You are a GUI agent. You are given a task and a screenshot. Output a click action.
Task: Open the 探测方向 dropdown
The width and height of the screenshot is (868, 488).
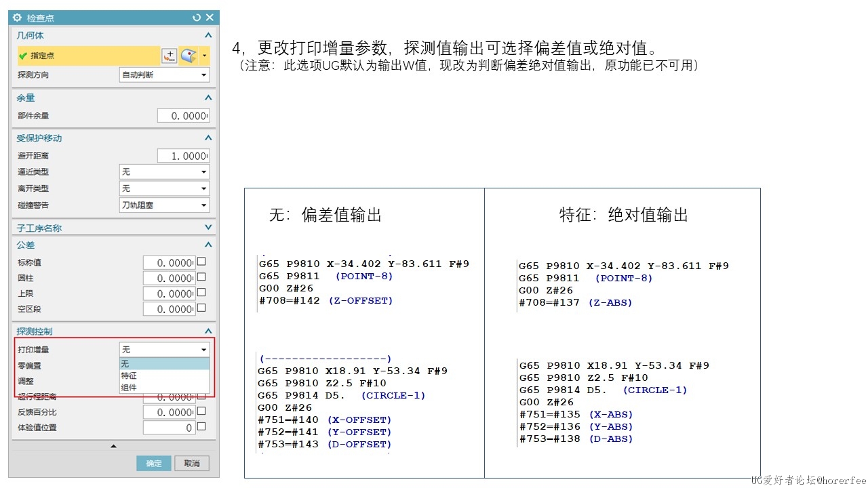tap(164, 75)
